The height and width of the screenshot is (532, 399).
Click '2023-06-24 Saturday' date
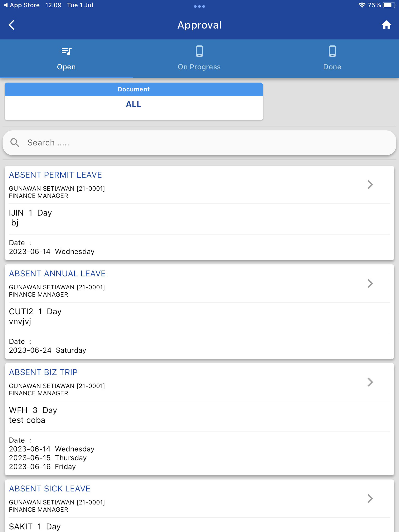pos(47,350)
